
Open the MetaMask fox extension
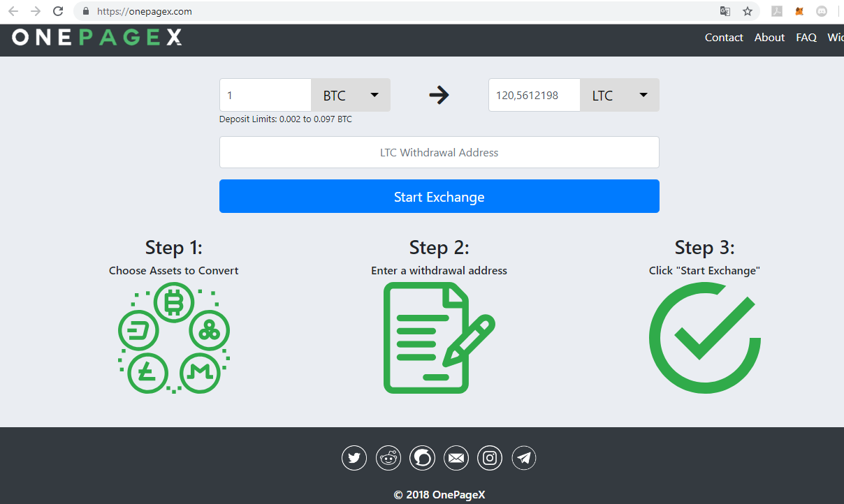click(799, 11)
